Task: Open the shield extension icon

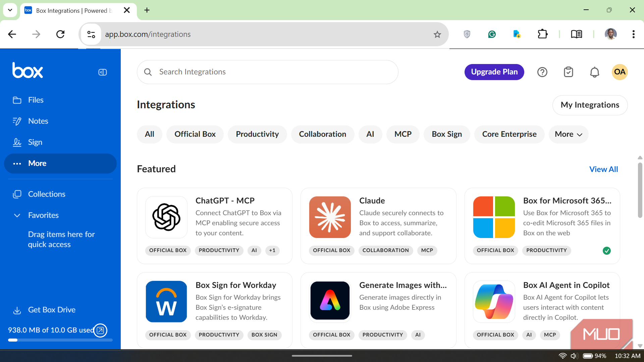Action: pyautogui.click(x=467, y=34)
